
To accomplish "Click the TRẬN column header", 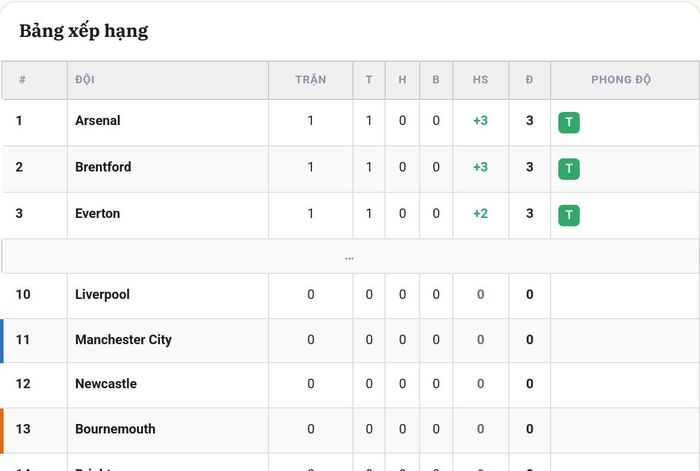I will point(311,79).
